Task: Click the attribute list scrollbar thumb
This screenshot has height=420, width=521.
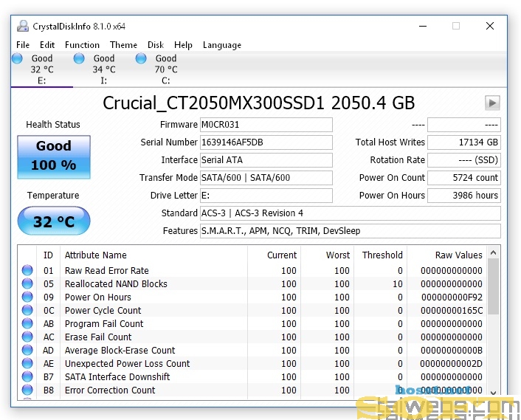Action: point(494,286)
